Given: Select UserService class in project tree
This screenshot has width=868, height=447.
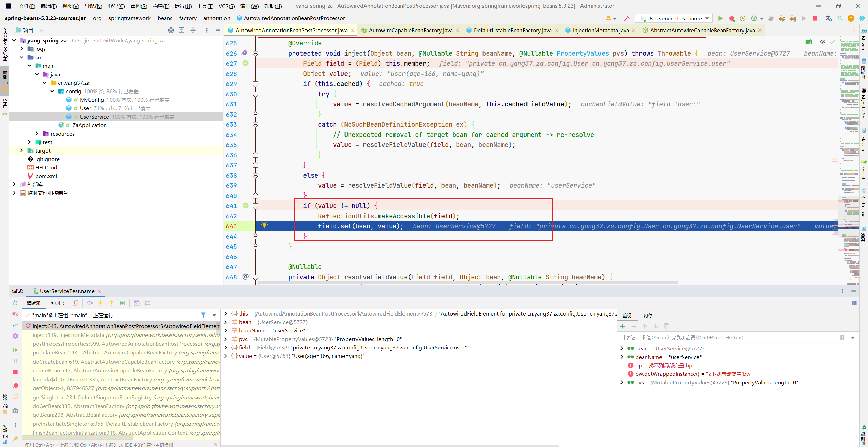Looking at the screenshot, I should click(x=94, y=117).
